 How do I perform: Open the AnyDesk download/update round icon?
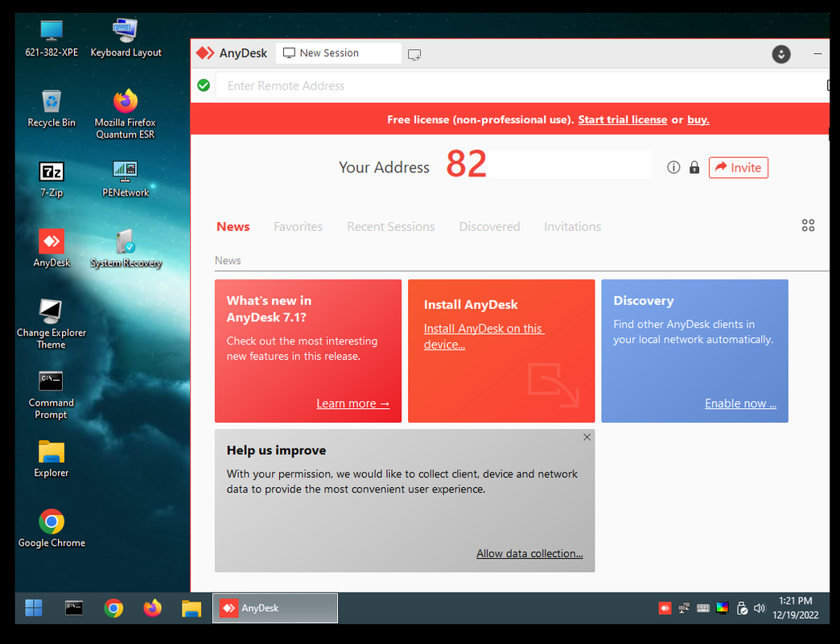(781, 54)
